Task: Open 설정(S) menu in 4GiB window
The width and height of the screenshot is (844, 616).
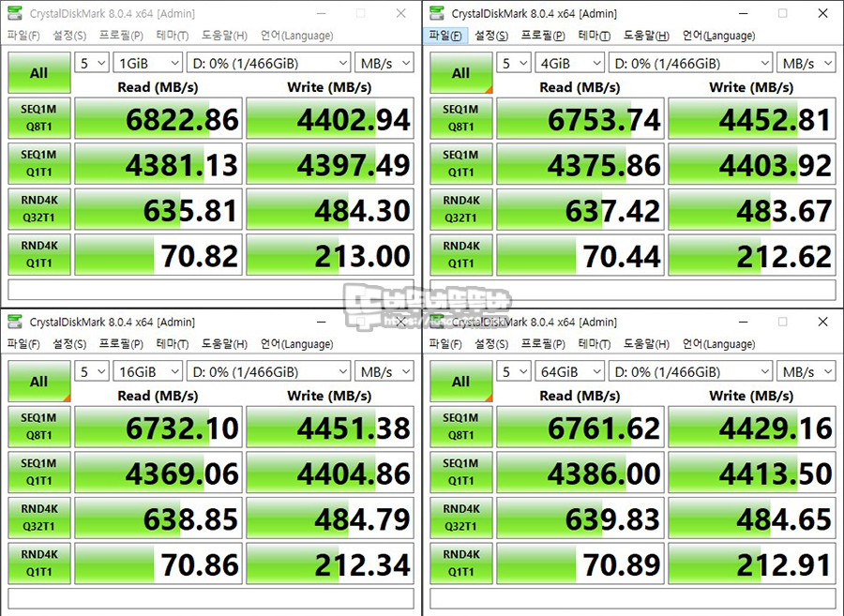Action: tap(490, 36)
